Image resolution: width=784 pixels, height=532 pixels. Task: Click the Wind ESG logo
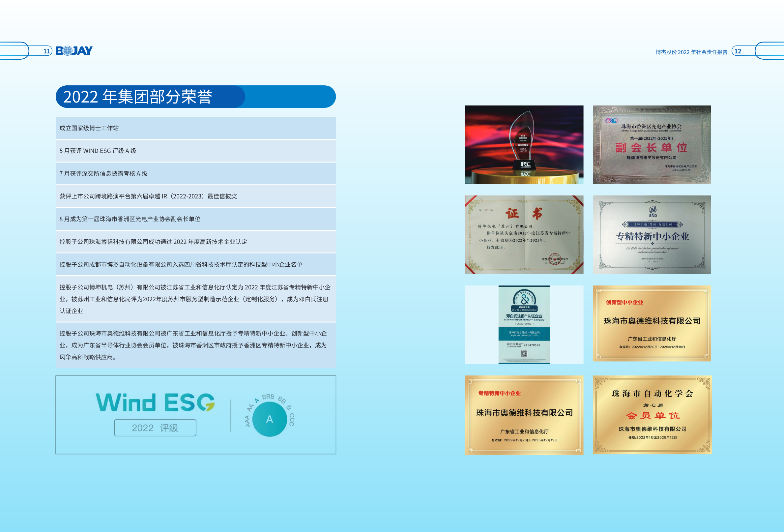155,402
